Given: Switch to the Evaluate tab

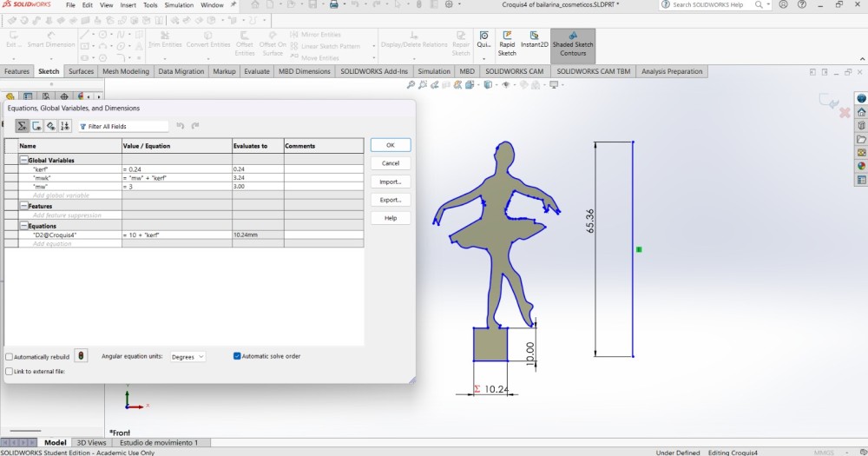Looking at the screenshot, I should pos(257,71).
